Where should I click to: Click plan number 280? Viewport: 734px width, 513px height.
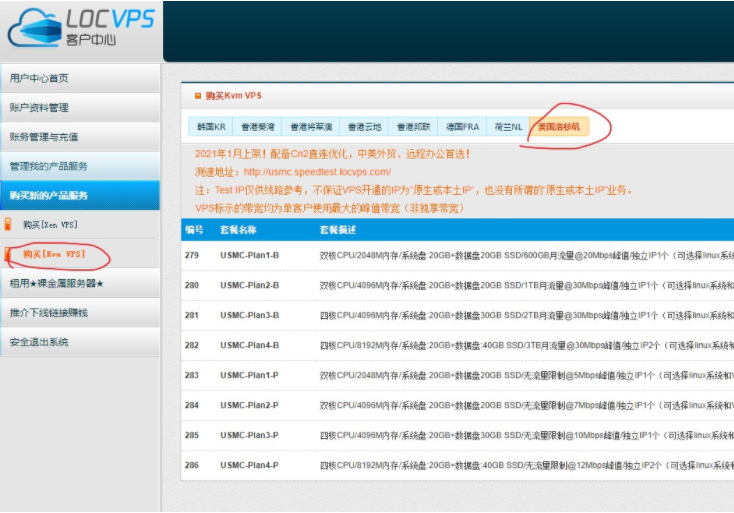tap(192, 286)
